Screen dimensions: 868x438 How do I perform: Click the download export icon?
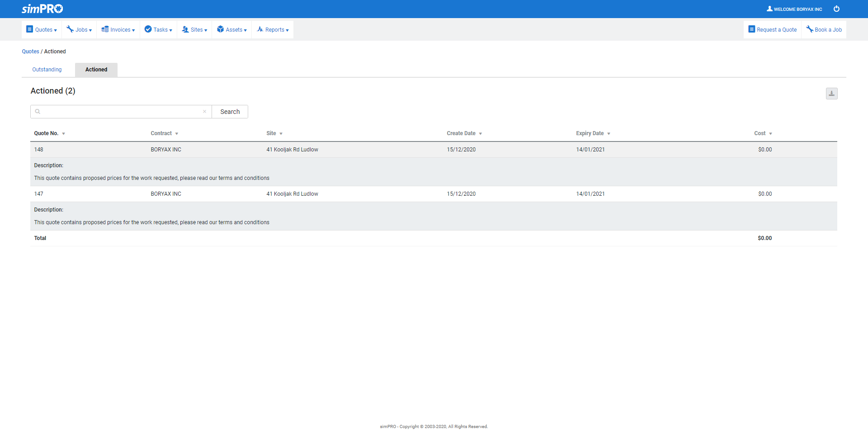click(831, 94)
